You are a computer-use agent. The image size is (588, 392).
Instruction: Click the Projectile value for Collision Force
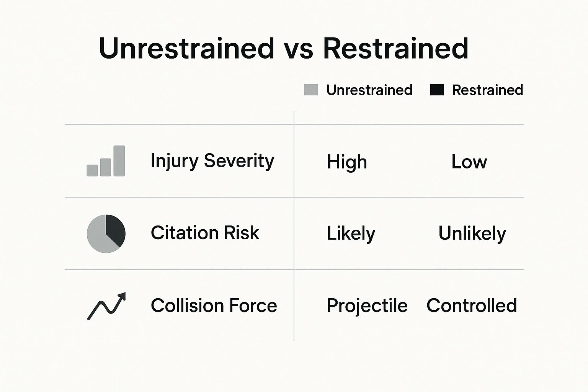click(367, 305)
